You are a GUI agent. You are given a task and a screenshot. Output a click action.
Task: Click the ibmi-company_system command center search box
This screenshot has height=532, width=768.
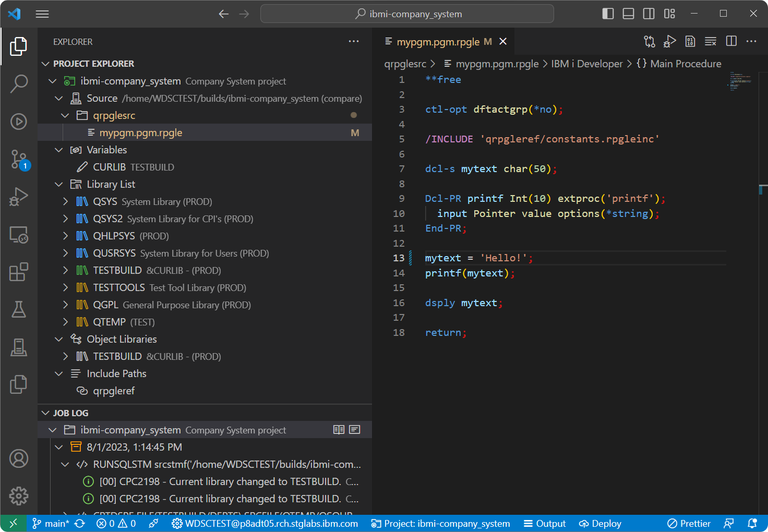point(407,14)
